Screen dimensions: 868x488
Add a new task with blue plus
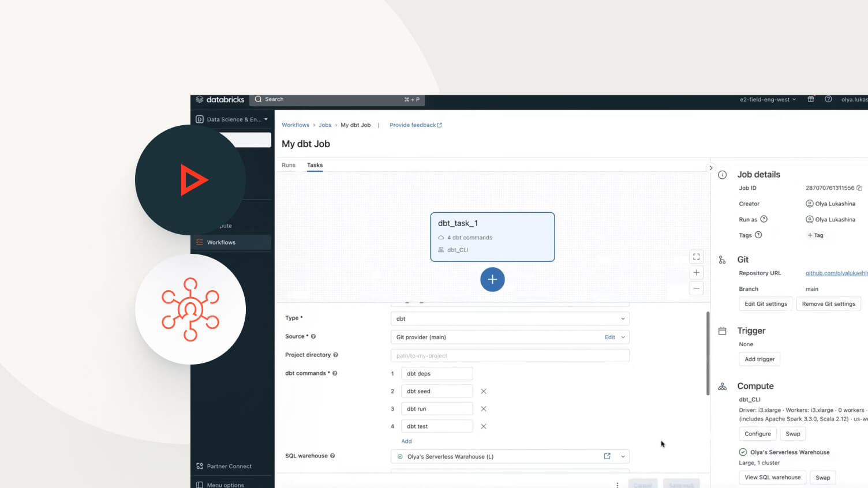click(x=492, y=279)
